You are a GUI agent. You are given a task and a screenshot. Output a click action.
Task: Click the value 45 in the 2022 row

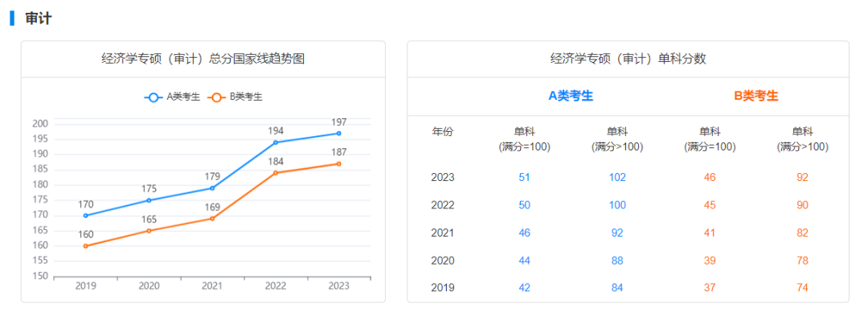710,205
